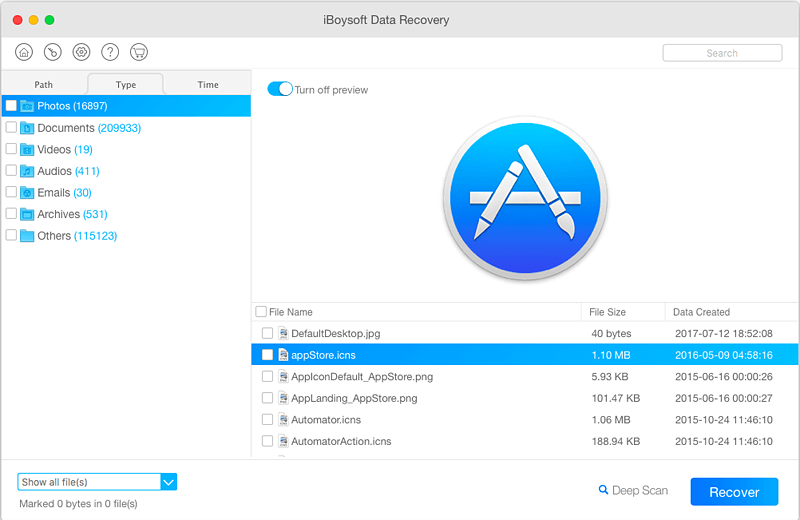Viewport: 800px width, 520px height.
Task: Click the Others folder icon
Action: [x=27, y=236]
